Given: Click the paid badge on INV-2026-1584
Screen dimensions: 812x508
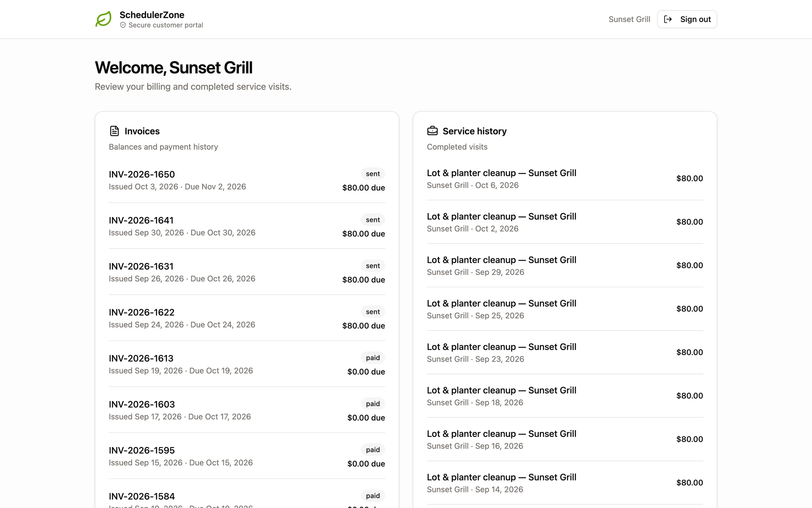Looking at the screenshot, I should point(373,496).
